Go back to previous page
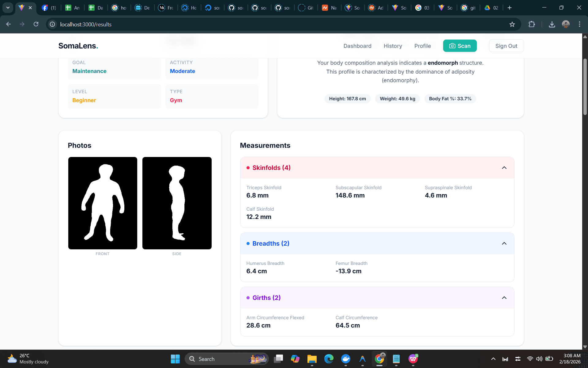This screenshot has height=368, width=588. point(9,24)
